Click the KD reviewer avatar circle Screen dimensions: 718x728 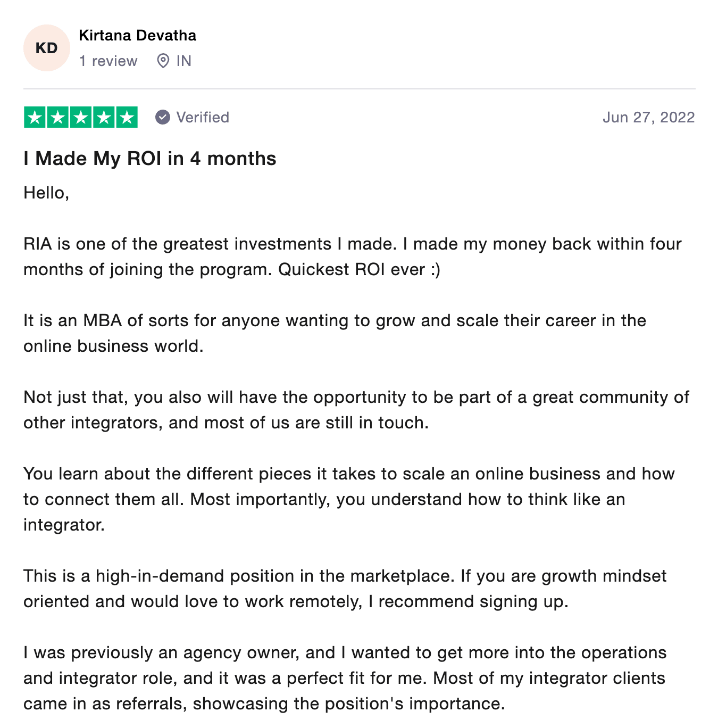pos(47,48)
